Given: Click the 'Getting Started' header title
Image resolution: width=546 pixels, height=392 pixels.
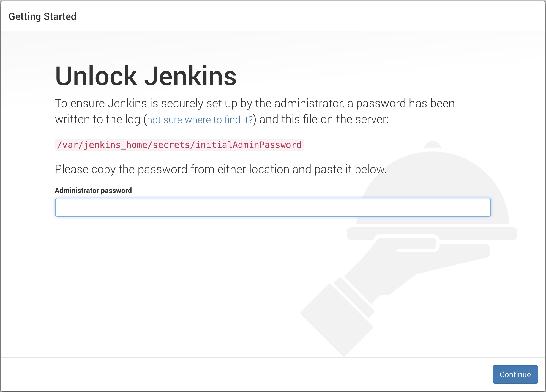Looking at the screenshot, I should 42,16.
